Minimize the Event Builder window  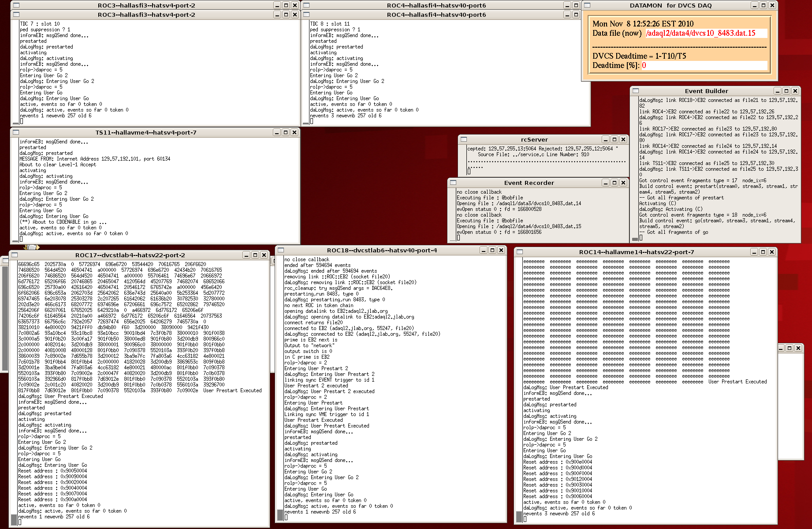pos(778,91)
